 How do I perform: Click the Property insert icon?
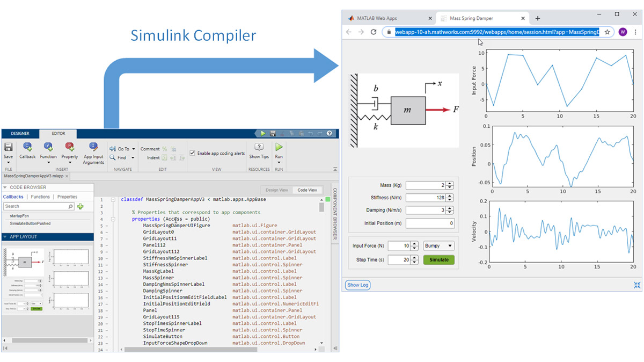tap(69, 148)
